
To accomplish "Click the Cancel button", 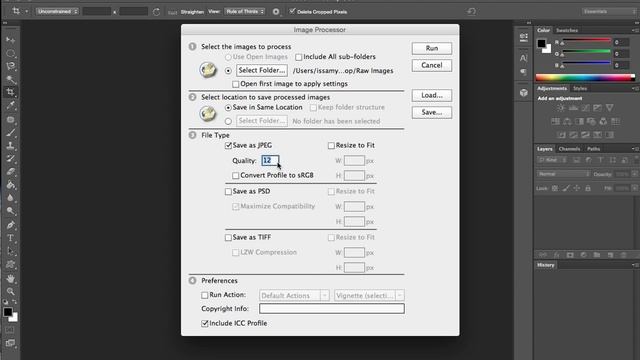I will click(432, 66).
